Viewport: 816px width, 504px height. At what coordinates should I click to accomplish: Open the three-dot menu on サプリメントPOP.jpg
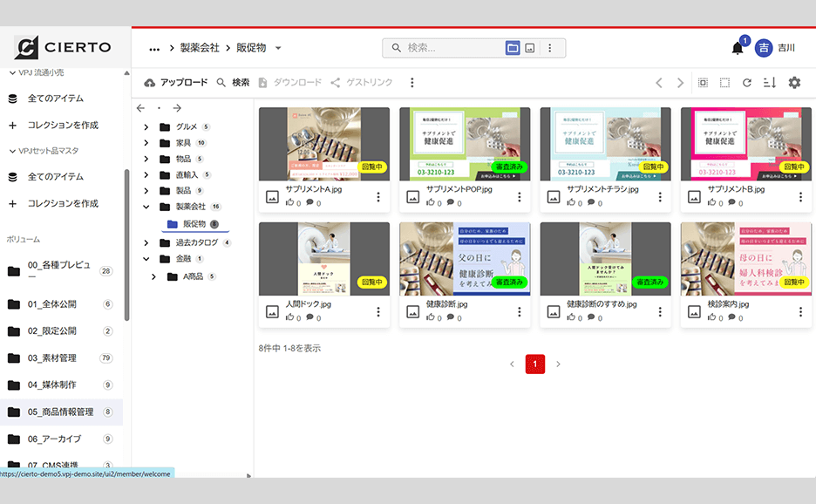[x=519, y=196]
